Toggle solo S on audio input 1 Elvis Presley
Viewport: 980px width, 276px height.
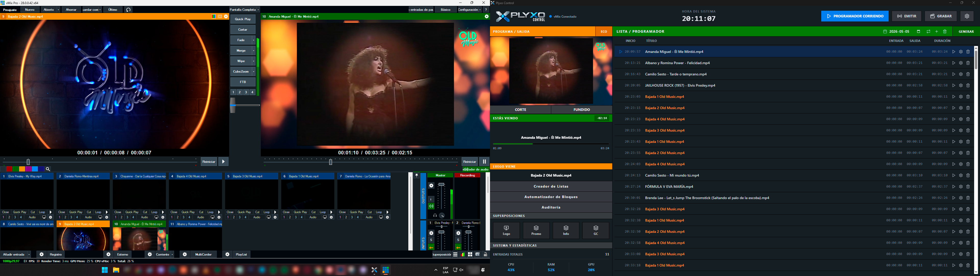pyautogui.click(x=431, y=240)
